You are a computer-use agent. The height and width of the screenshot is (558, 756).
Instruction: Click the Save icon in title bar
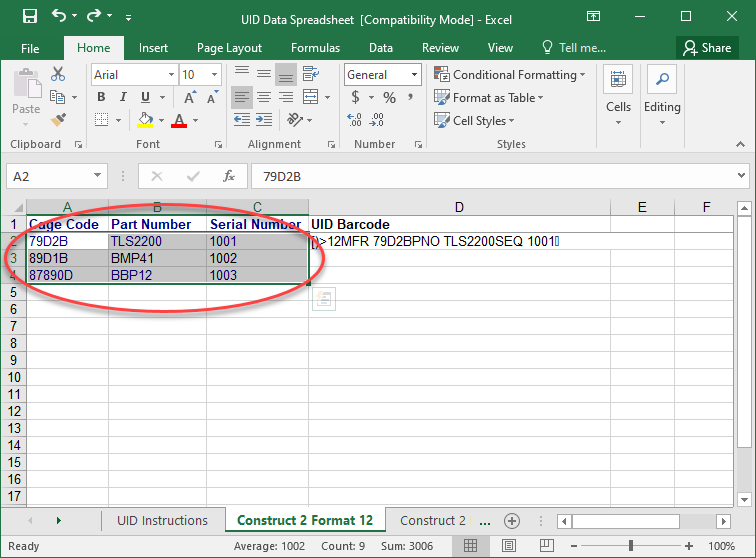coord(29,16)
